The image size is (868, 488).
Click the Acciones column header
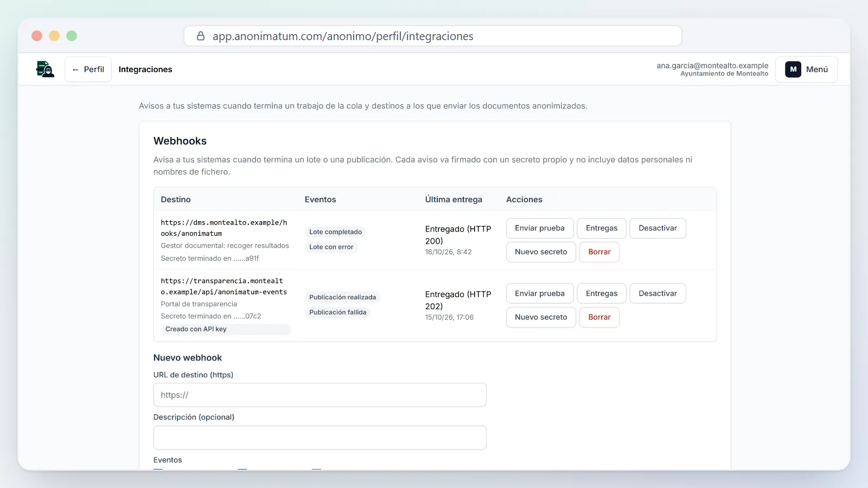(x=524, y=200)
